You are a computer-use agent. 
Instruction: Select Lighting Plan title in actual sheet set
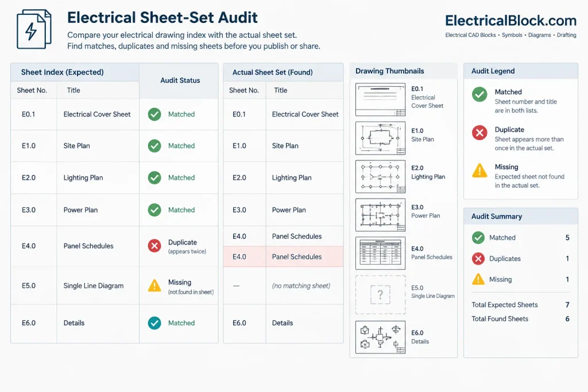point(292,178)
